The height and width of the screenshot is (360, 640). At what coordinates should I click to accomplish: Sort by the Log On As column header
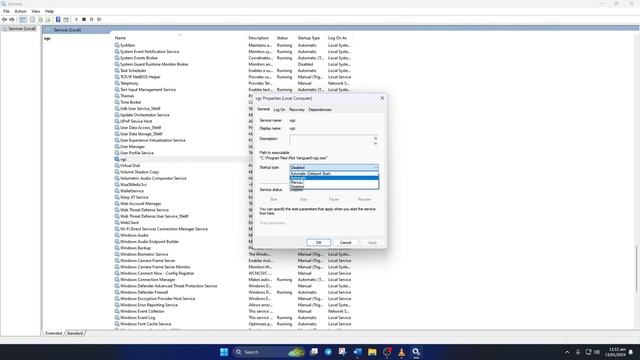point(339,38)
